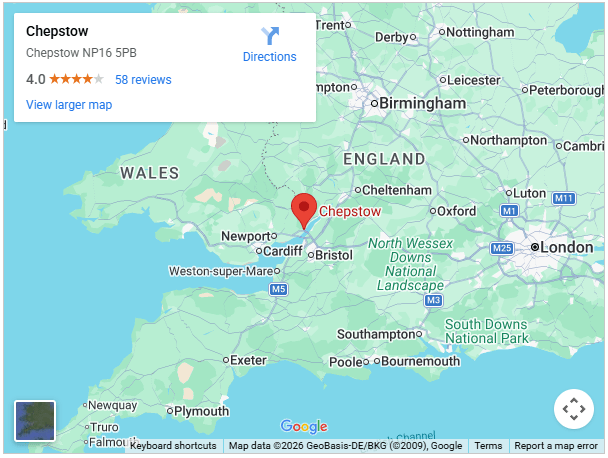The width and height of the screenshot is (608, 458).
Task: Click the Directions text link
Action: coord(269,57)
